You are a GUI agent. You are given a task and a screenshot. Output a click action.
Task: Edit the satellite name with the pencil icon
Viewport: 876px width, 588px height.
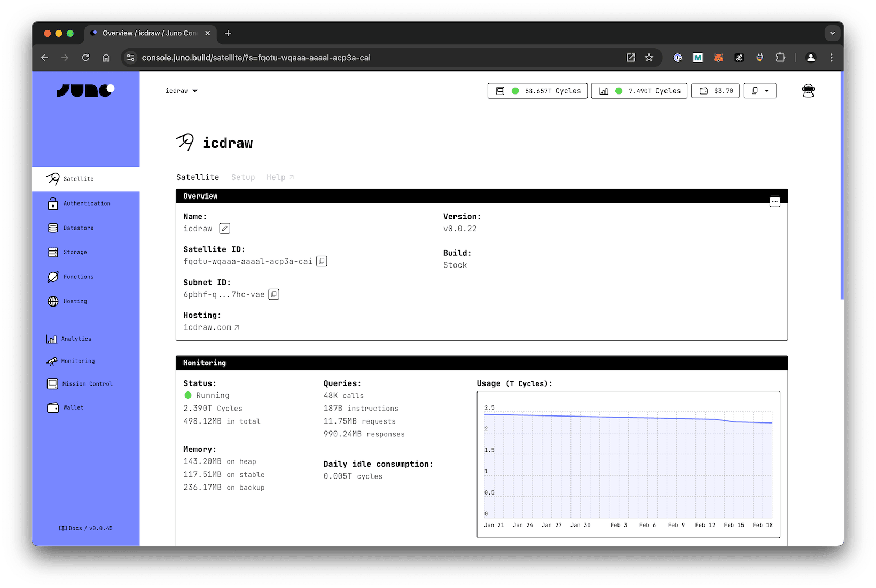[224, 228]
